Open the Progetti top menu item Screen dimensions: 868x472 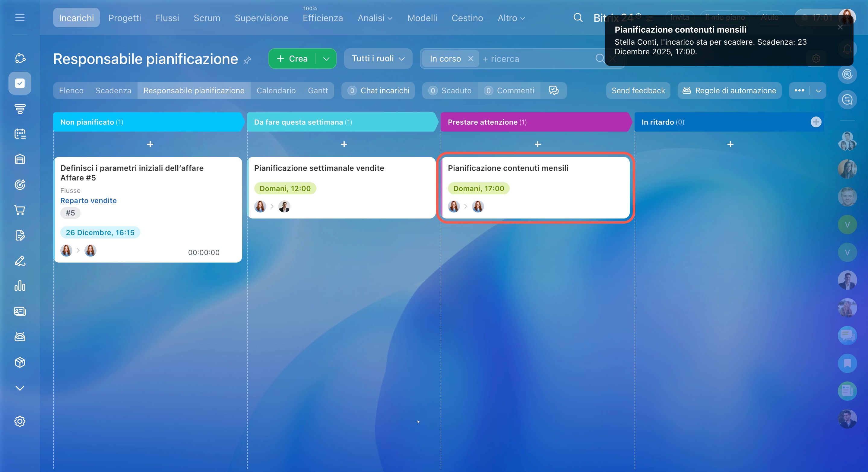pos(124,18)
